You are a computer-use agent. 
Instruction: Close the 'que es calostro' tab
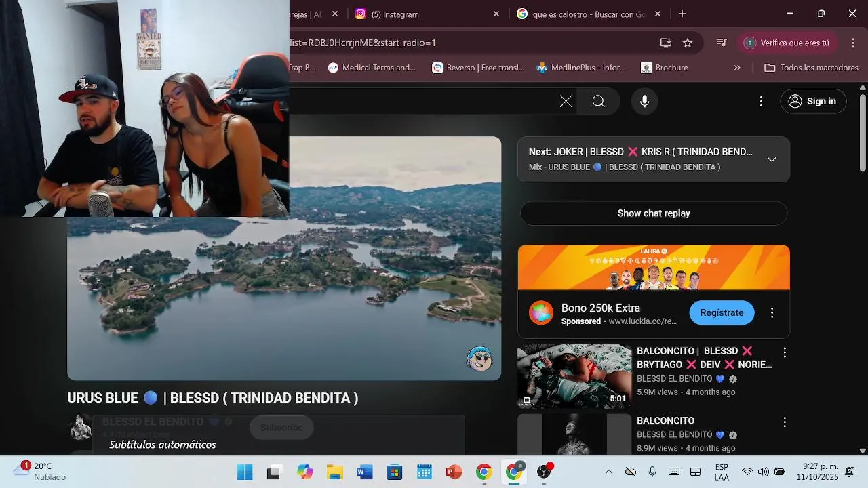coord(658,14)
